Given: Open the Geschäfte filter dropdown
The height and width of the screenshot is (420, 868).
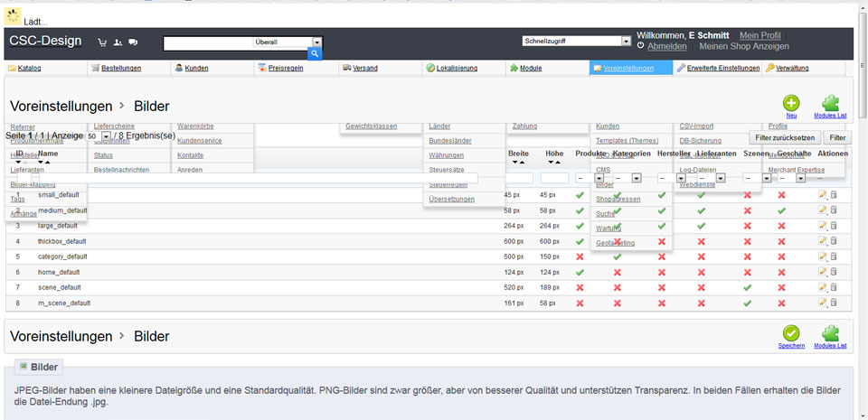Looking at the screenshot, I should pos(791,179).
